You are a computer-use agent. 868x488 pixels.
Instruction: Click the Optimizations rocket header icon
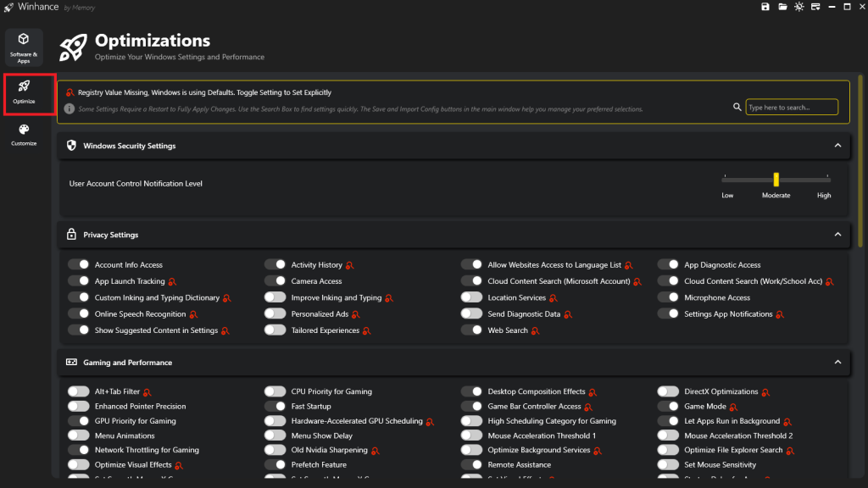tap(73, 47)
